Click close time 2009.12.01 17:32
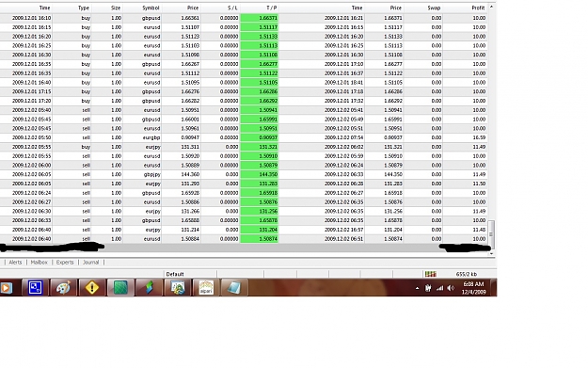 (343, 101)
